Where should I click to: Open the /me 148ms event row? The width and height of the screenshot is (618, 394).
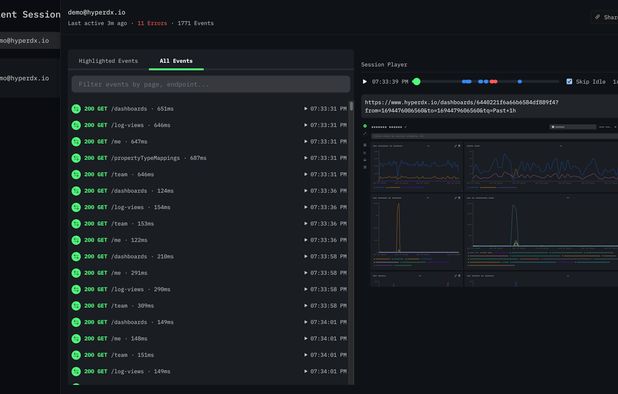[x=209, y=338]
